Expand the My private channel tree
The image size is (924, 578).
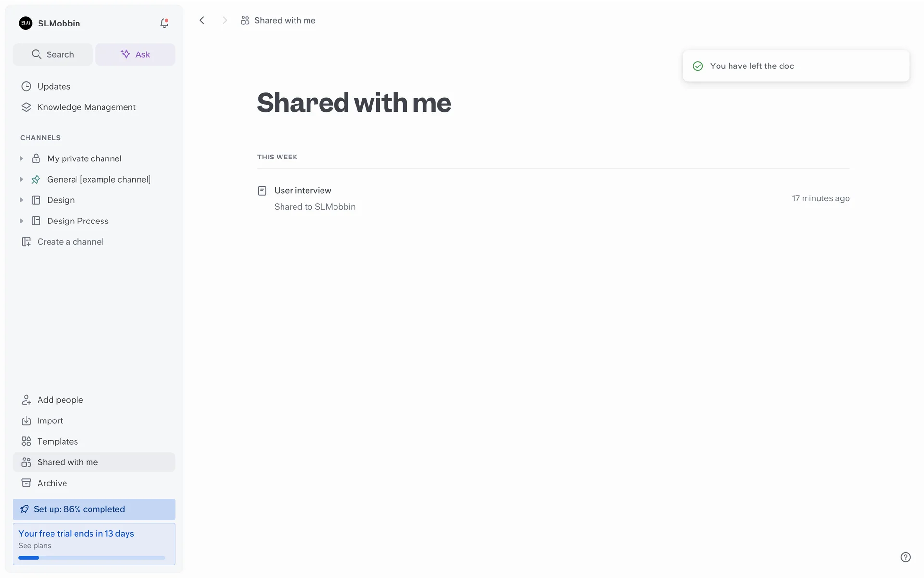pos(21,158)
